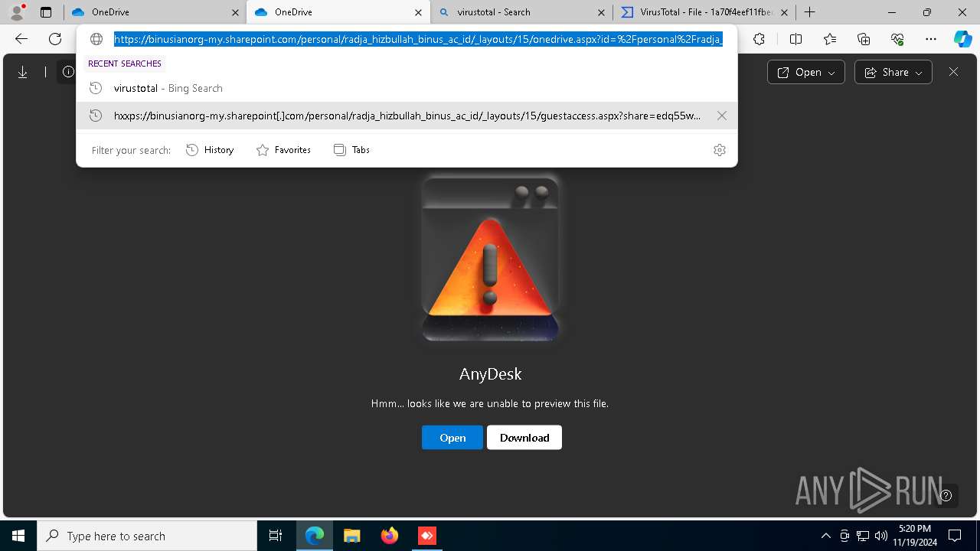Image resolution: width=980 pixels, height=551 pixels.
Task: Click the OneDrive download arrow icon
Action: point(23,72)
